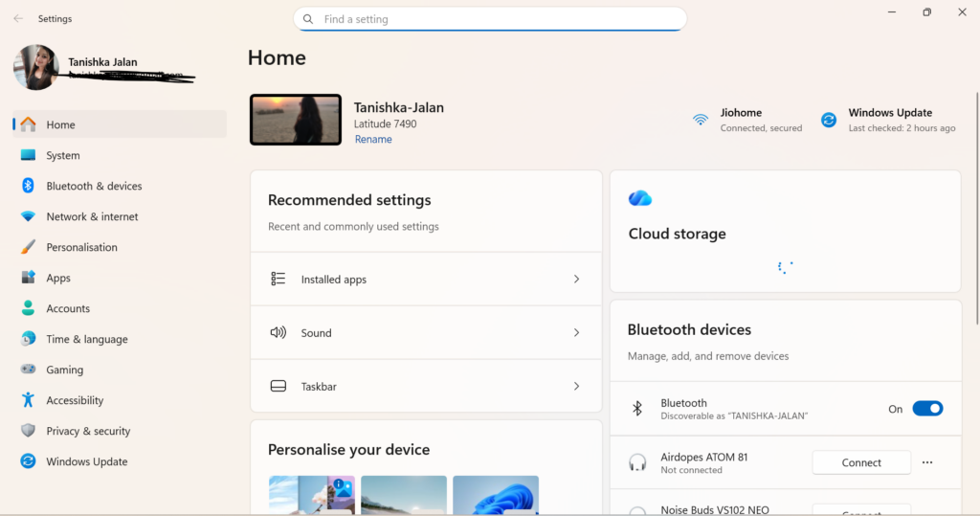Maximize or restore the Settings window

926,11
